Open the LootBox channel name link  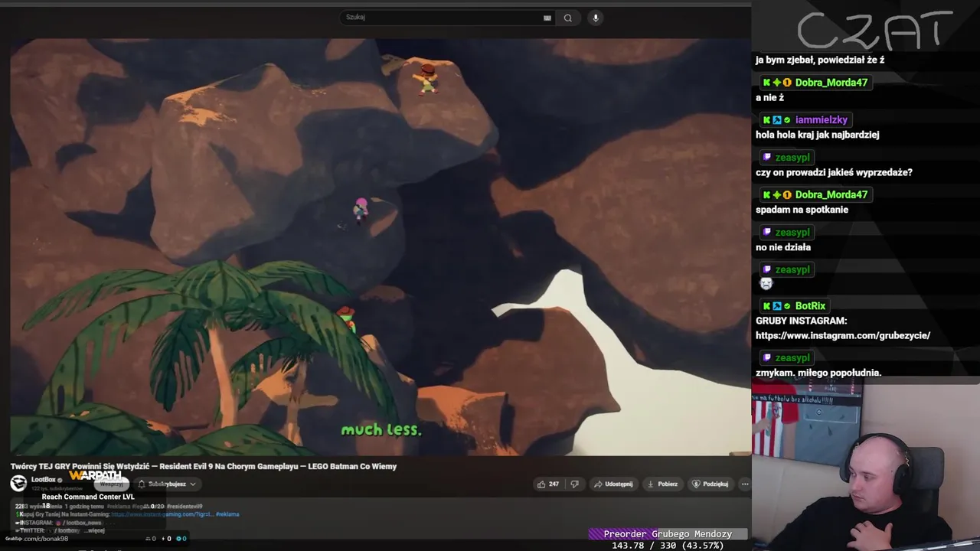coord(43,479)
